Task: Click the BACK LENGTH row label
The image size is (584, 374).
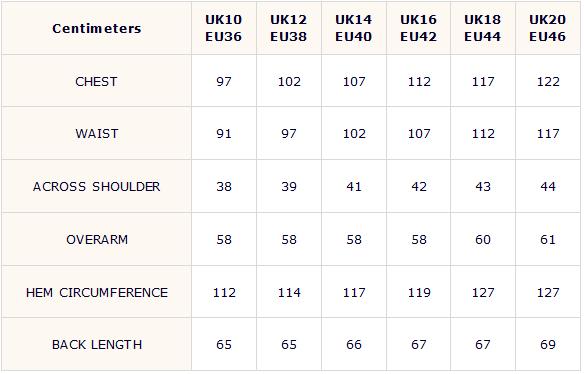Action: 96,344
